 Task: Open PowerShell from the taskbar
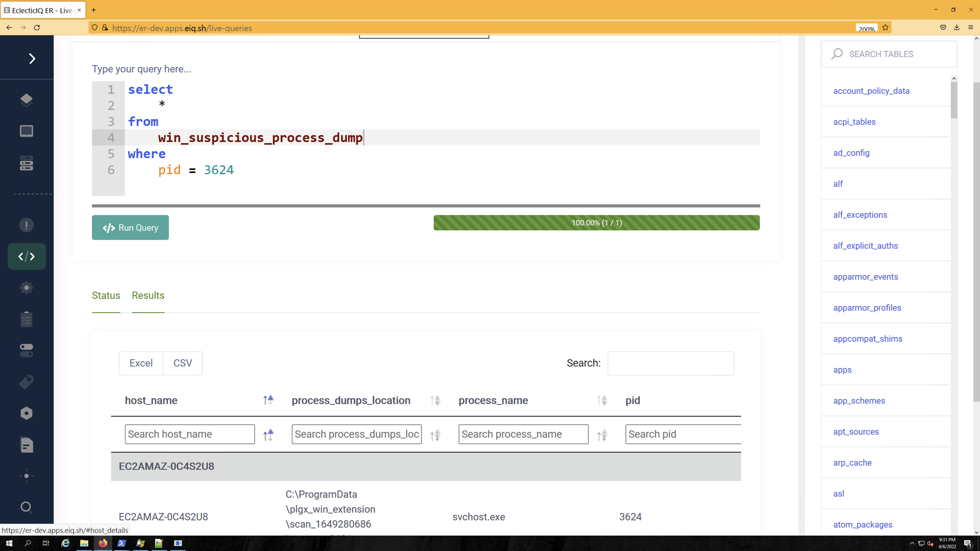pyautogui.click(x=121, y=543)
